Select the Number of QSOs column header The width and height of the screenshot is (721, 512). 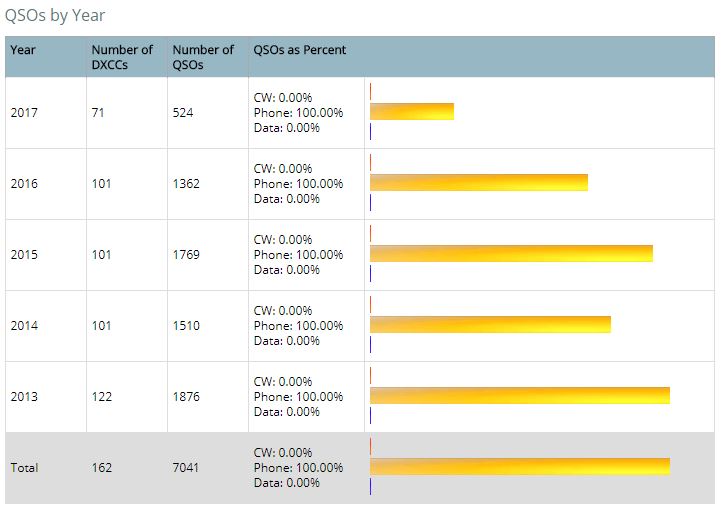(x=203, y=57)
